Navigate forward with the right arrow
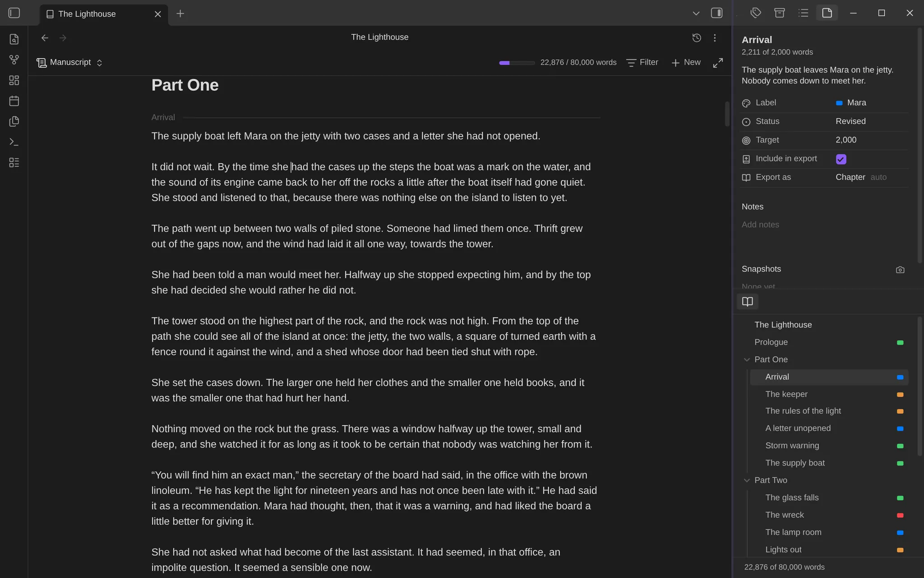The image size is (924, 578). [x=63, y=38]
